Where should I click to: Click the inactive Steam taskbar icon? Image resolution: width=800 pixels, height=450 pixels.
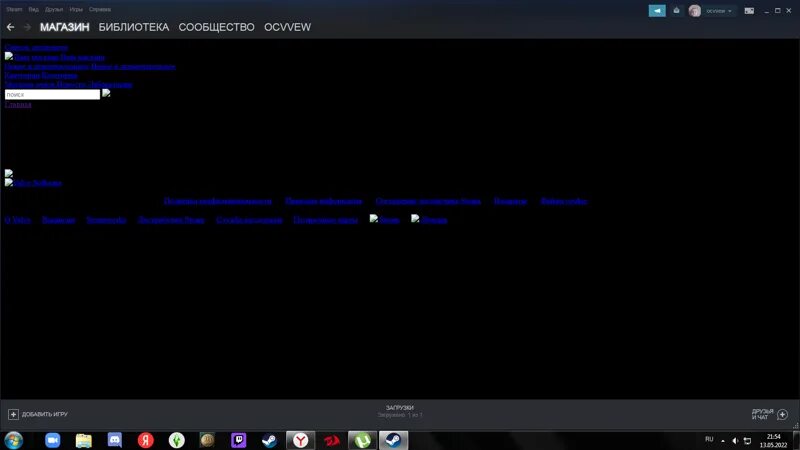pyautogui.click(x=269, y=440)
